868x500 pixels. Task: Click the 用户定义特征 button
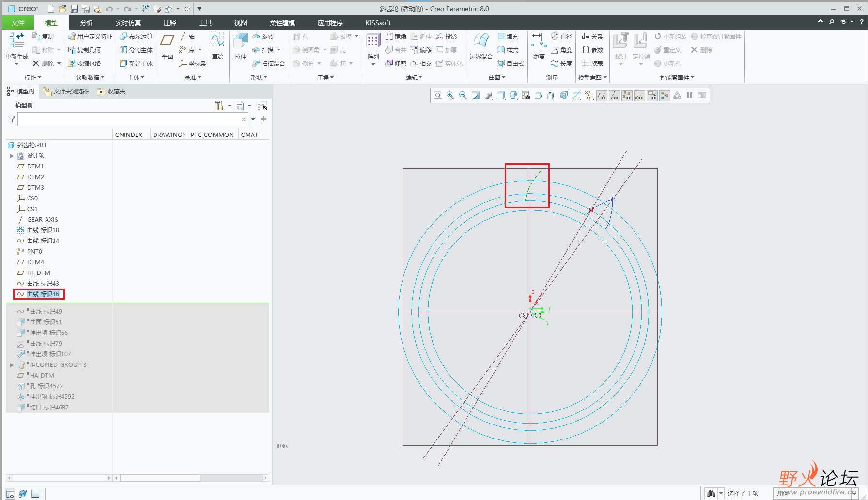click(x=90, y=37)
